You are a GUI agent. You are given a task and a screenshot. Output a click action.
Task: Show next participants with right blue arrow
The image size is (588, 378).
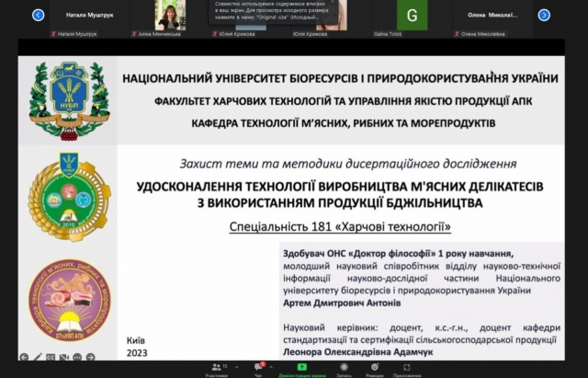coord(544,15)
